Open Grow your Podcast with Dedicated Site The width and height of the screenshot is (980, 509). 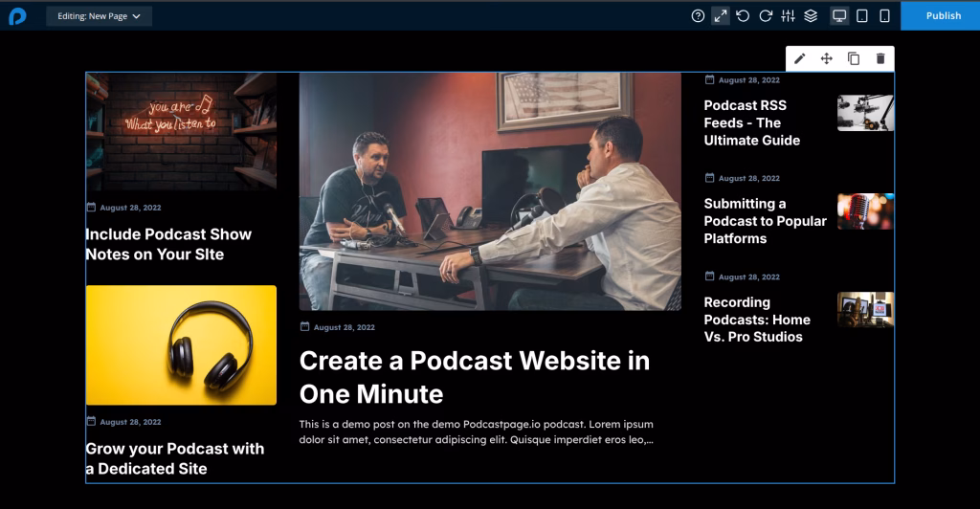[175, 458]
